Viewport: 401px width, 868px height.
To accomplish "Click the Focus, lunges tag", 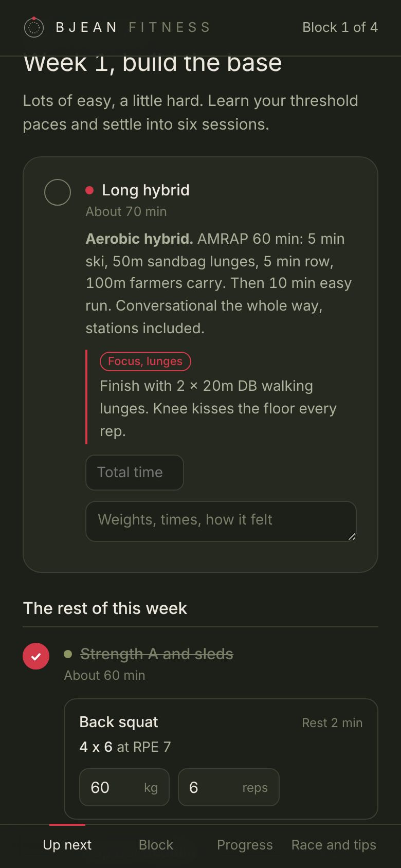I will pos(145,361).
